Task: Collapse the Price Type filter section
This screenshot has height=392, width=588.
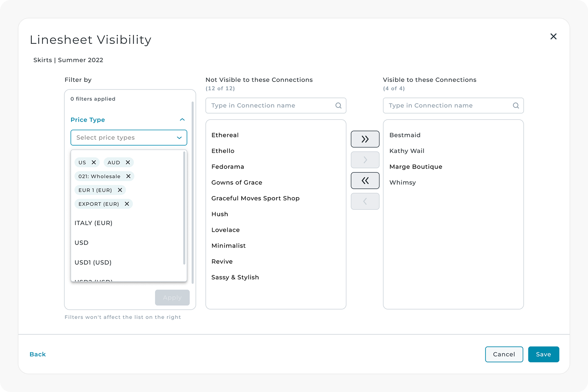Action: click(182, 120)
